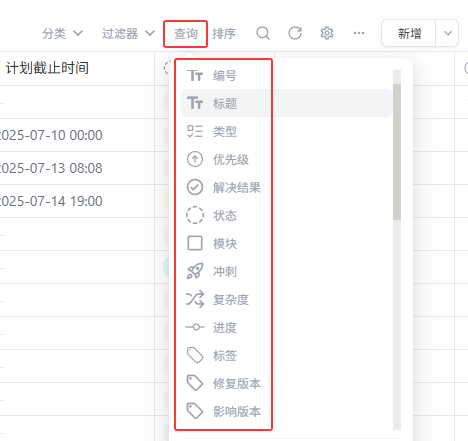Choose 模块 from query list
This screenshot has width=468, height=441.
(x=287, y=243)
